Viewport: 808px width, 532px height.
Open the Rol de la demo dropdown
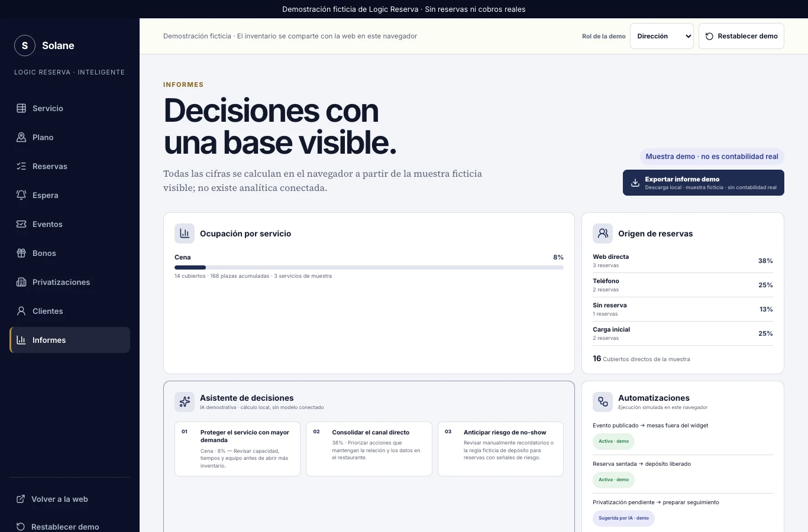coord(662,36)
